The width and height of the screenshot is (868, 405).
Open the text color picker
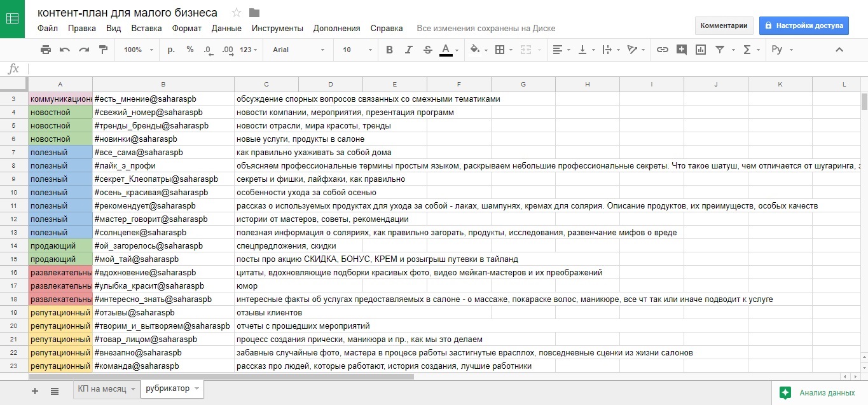coord(449,50)
